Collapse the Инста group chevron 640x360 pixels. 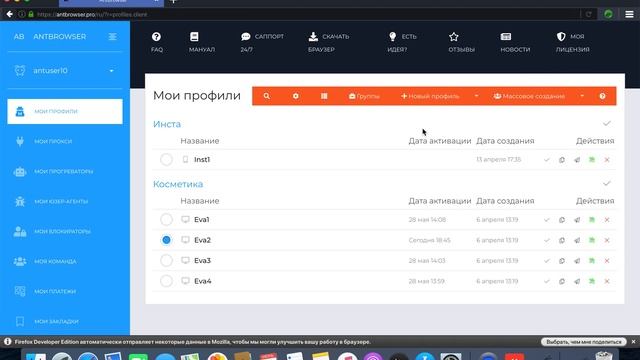click(607, 123)
